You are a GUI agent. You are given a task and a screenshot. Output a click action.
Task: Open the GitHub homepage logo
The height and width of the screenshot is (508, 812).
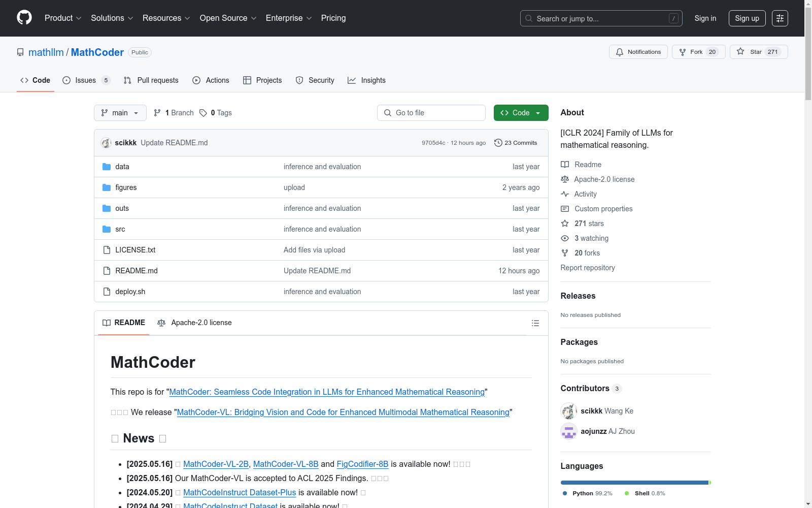pos(24,18)
